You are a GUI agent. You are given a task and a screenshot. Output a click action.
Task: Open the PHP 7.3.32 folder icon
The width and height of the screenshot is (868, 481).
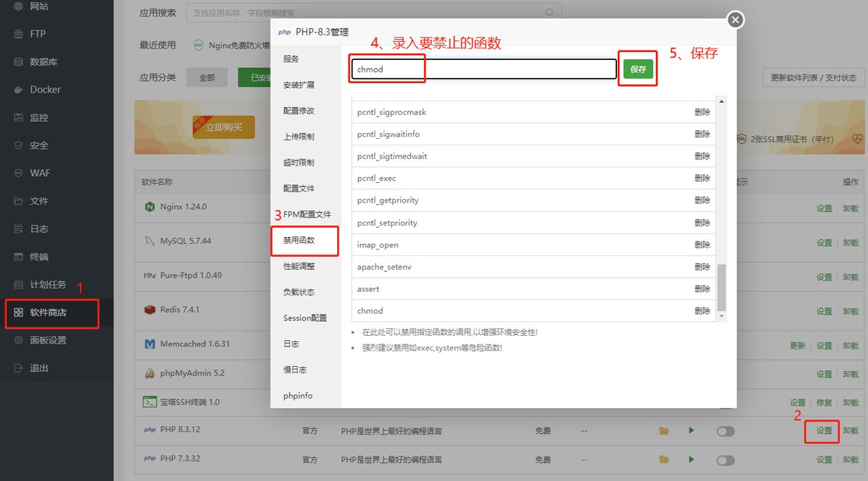point(663,460)
